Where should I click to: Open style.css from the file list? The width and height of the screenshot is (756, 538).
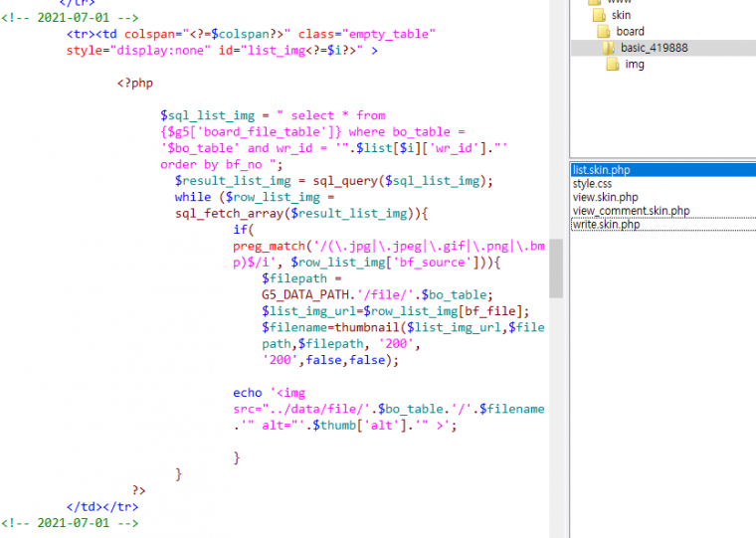(592, 184)
